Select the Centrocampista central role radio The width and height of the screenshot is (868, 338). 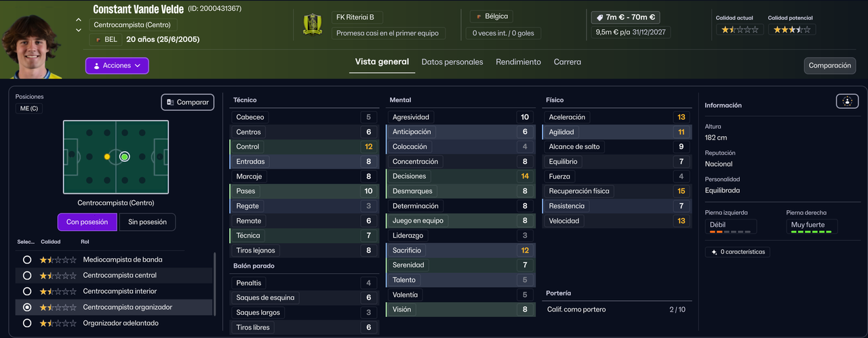click(x=27, y=276)
